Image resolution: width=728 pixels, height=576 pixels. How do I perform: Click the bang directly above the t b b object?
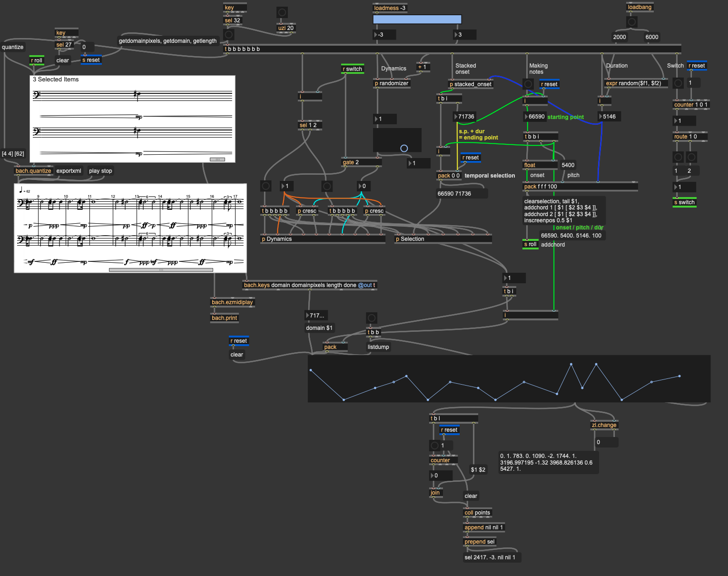tap(372, 318)
